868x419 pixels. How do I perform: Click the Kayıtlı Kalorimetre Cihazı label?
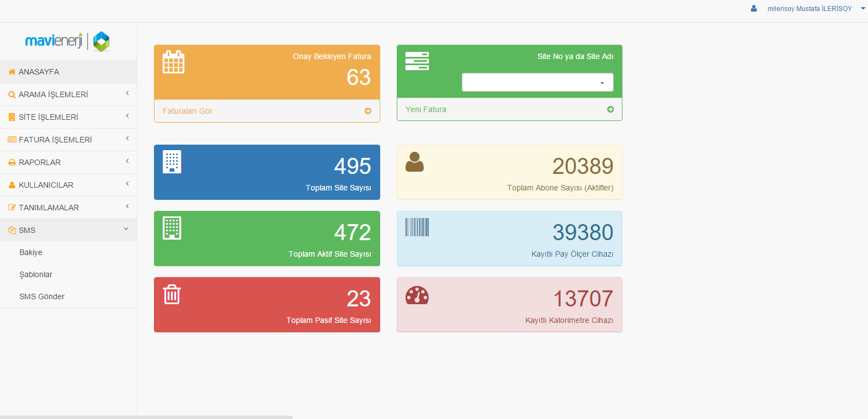[569, 320]
